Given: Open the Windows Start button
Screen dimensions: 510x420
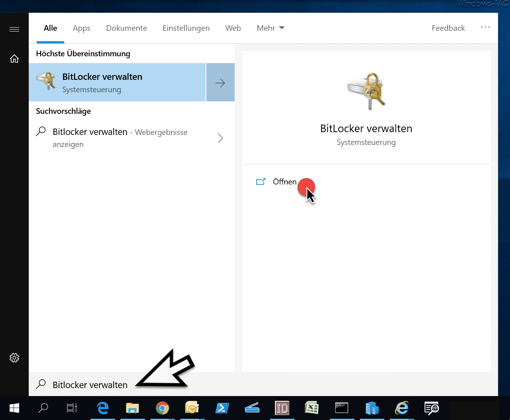Looking at the screenshot, I should (x=14, y=408).
